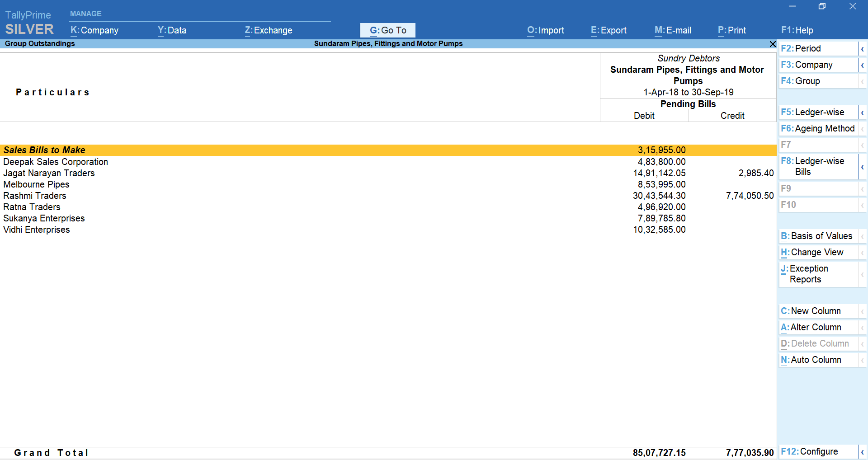
Task: Open the Company menu
Action: coord(94,30)
